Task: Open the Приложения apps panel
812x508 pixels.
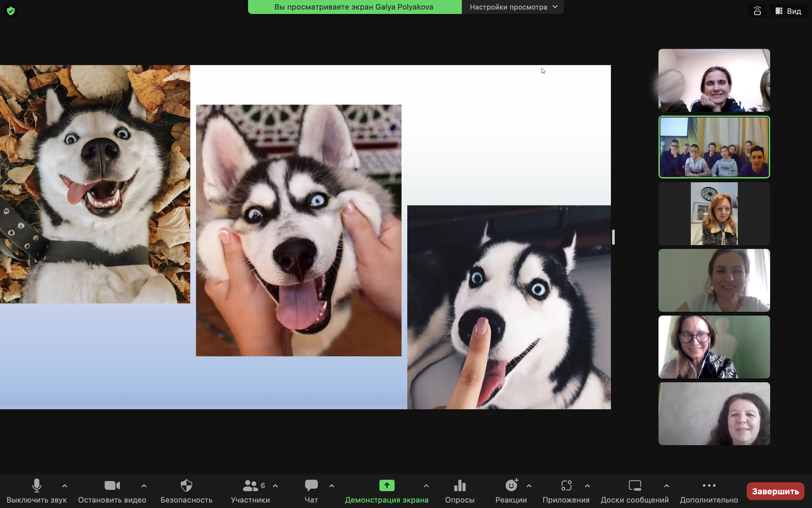Action: point(566,491)
